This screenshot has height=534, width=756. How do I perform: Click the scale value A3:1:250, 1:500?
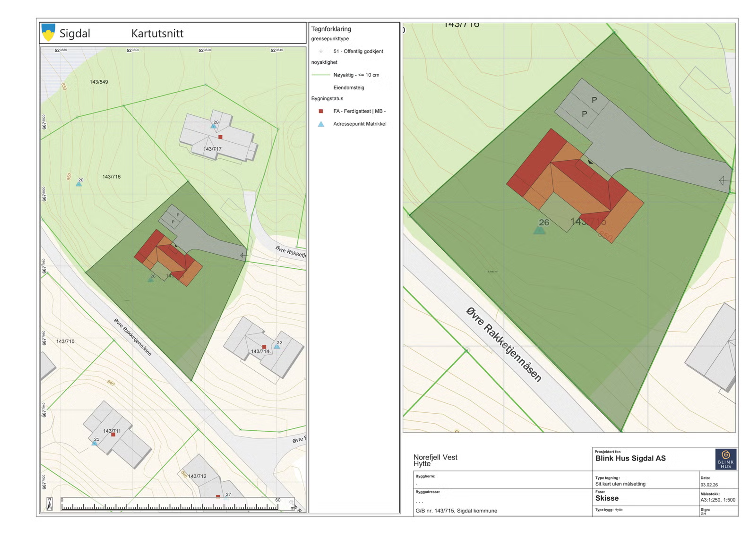click(x=718, y=500)
